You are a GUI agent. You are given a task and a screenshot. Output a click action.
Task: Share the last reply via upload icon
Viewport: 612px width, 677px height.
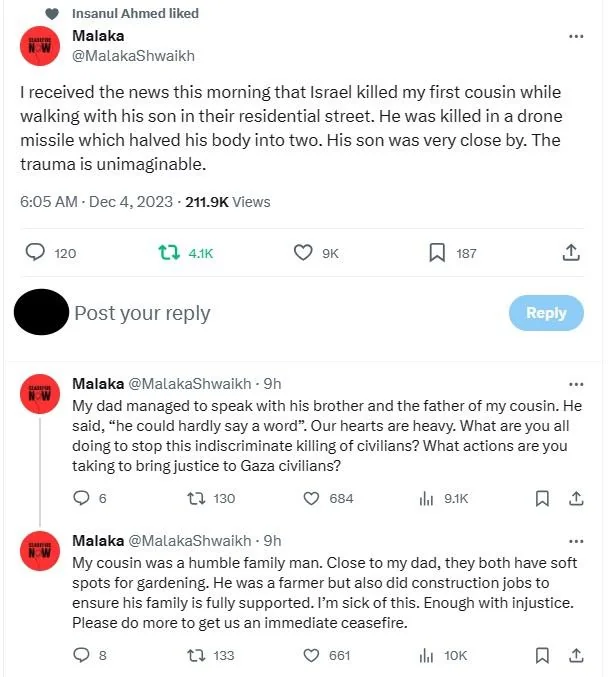click(x=576, y=656)
